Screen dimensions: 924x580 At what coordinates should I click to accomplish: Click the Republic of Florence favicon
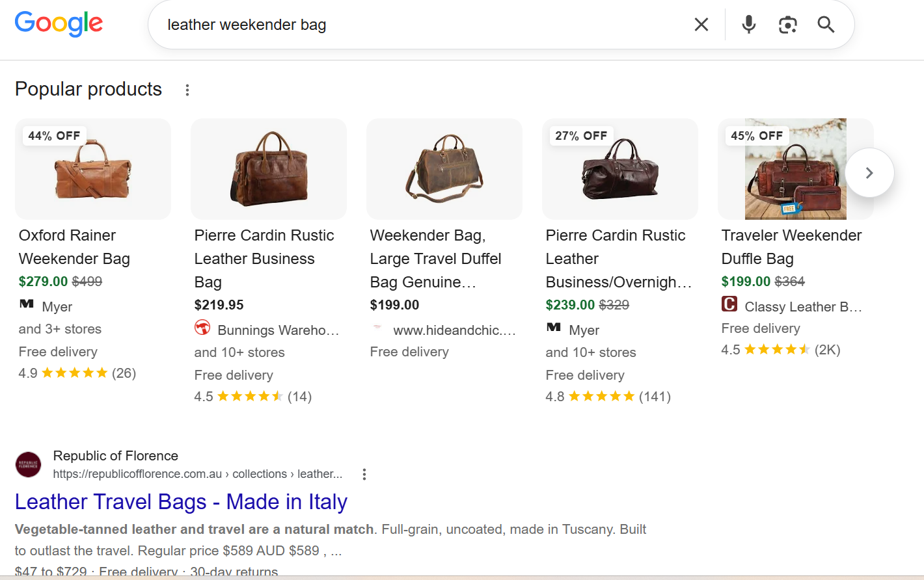(x=28, y=465)
